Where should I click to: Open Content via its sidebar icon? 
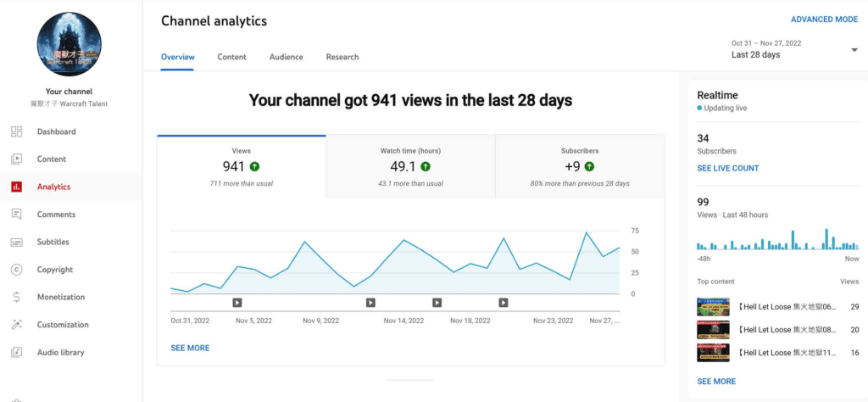point(16,159)
